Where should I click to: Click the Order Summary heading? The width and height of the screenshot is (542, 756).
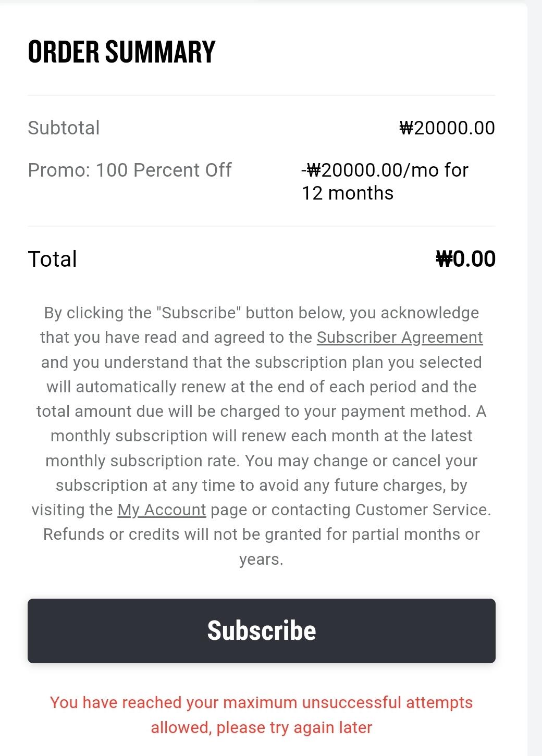point(121,52)
